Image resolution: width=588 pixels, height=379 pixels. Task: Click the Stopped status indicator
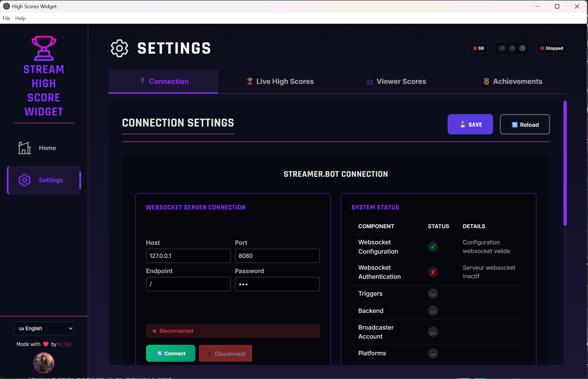pos(552,48)
